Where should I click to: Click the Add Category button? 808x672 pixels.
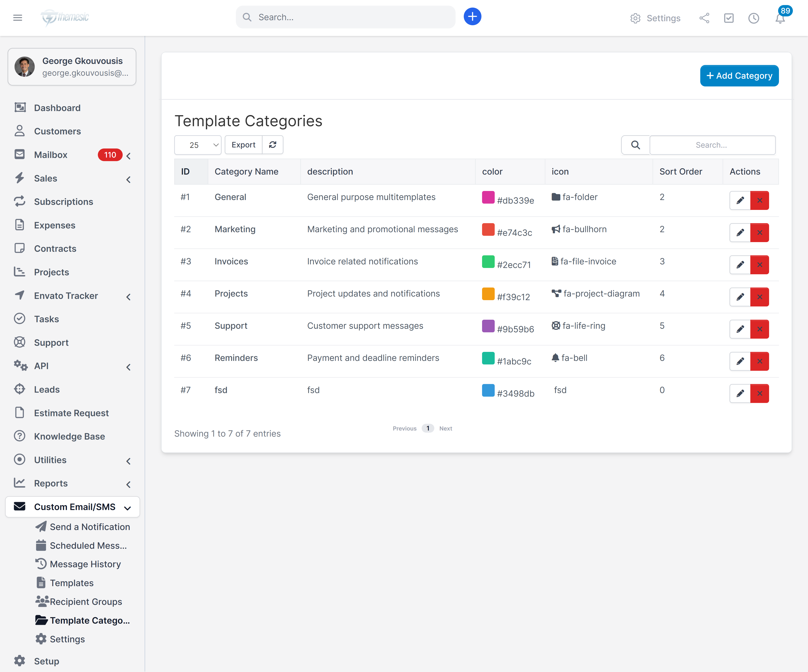(739, 75)
